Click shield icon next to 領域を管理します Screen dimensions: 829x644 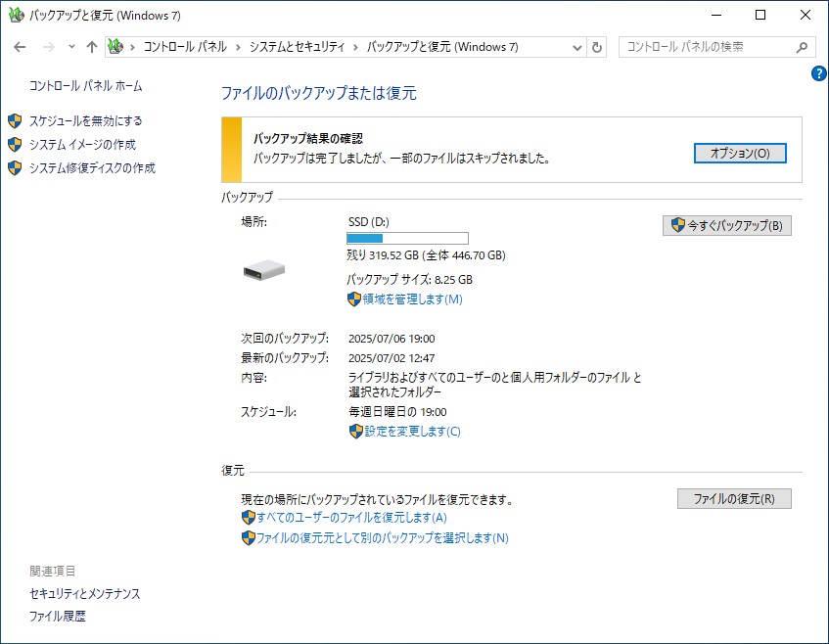pos(354,299)
